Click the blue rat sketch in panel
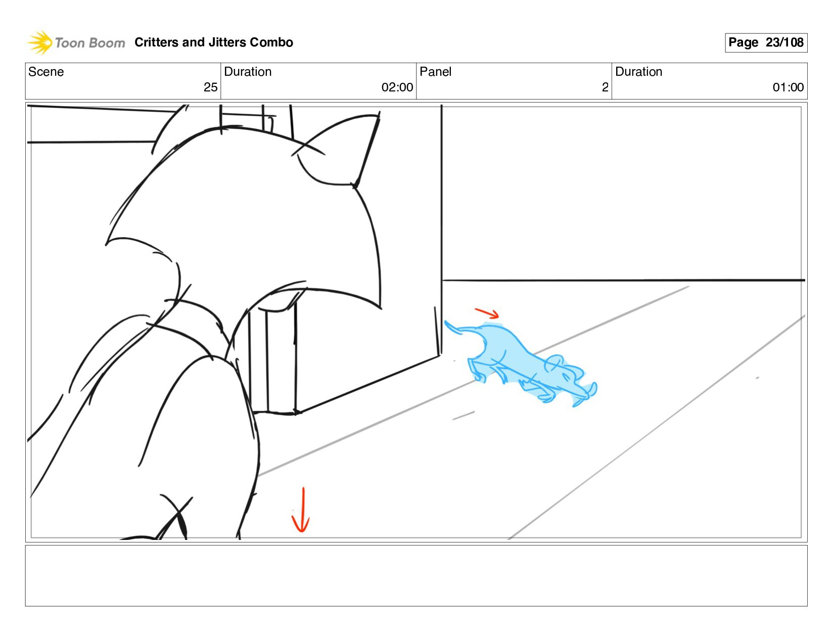Viewport: 834px width, 644px height. (x=521, y=364)
